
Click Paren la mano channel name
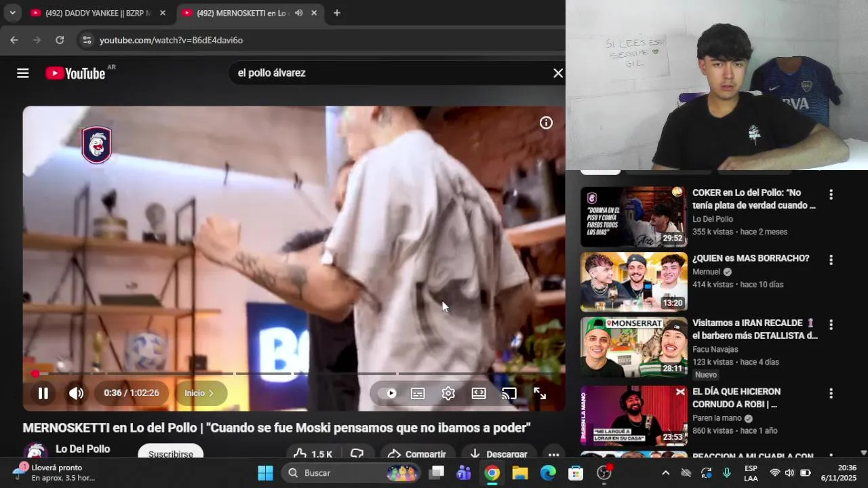717,418
